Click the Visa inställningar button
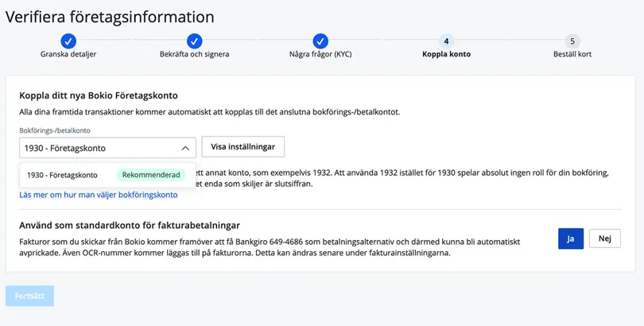 click(243, 147)
